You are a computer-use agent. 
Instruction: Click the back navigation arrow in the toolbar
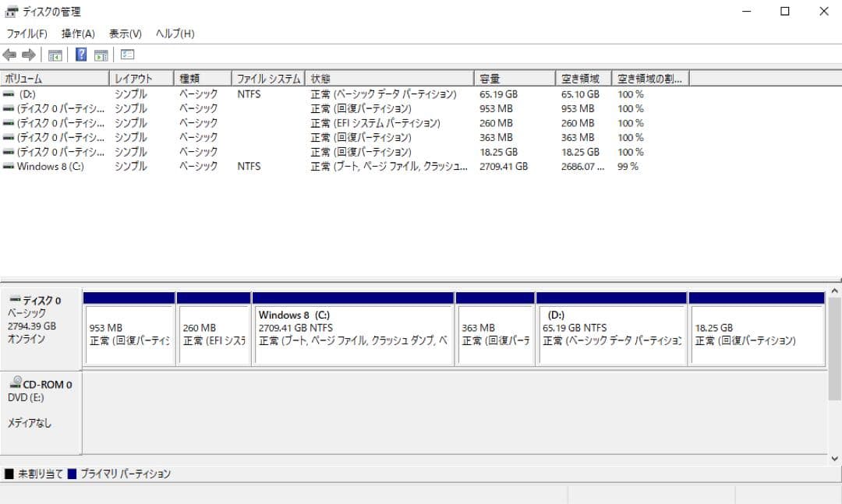pos(9,55)
